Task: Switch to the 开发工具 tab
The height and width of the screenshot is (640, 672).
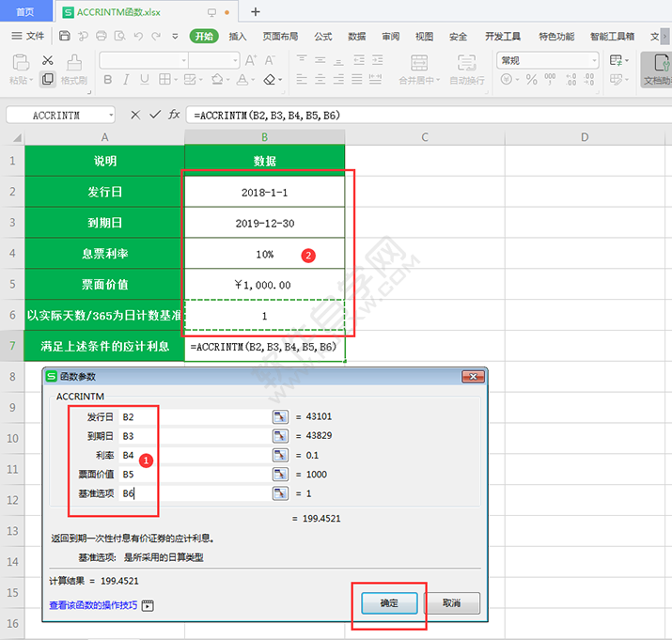Action: pos(503,37)
